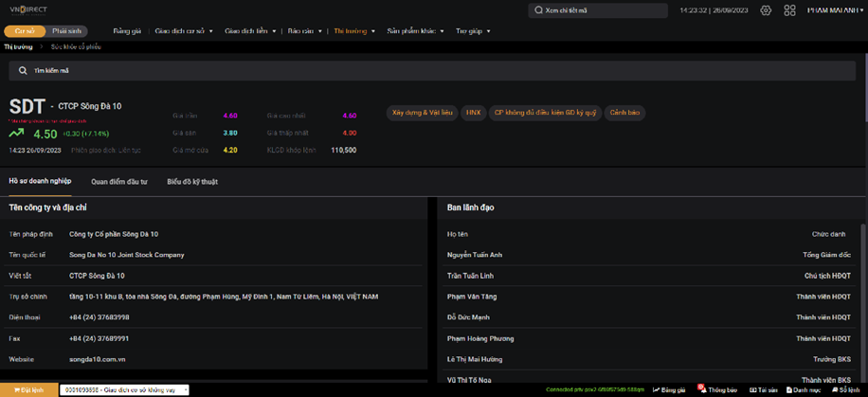This screenshot has height=397, width=868.
Task: Click Xây dựng & Vật liệu tag
Action: click(x=423, y=113)
